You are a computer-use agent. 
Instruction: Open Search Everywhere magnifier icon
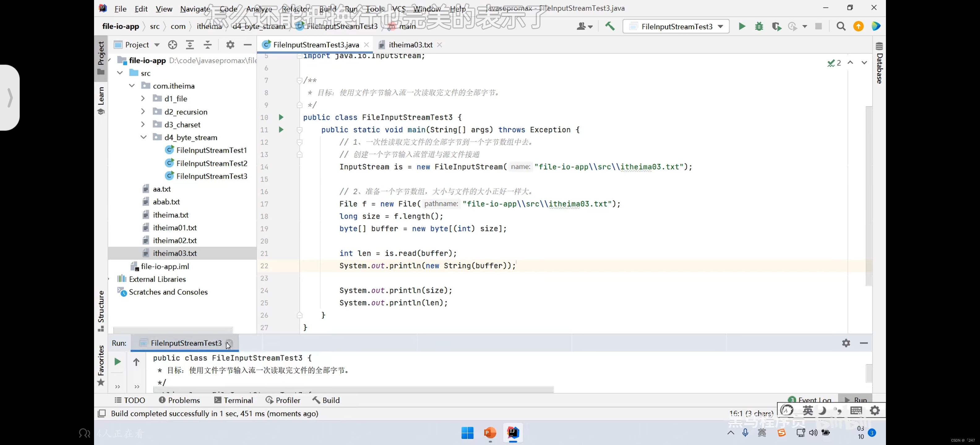click(x=841, y=26)
